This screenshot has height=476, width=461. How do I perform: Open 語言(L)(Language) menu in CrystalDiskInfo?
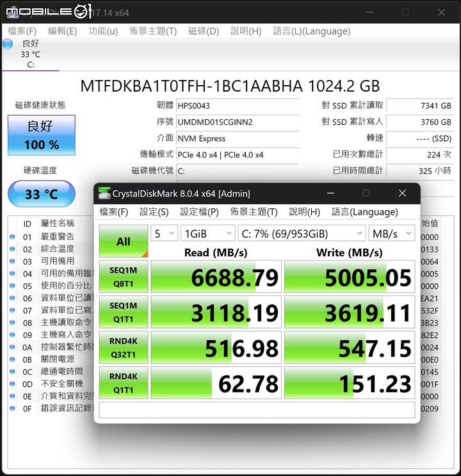click(x=312, y=31)
